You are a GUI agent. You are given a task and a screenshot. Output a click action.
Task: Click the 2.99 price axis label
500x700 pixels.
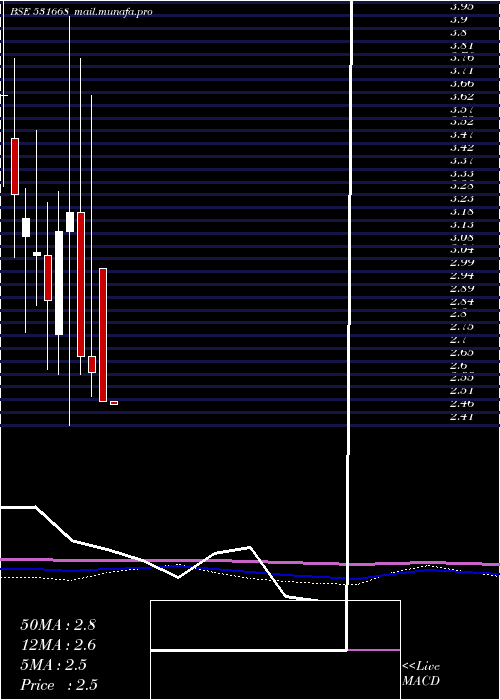[x=461, y=262]
